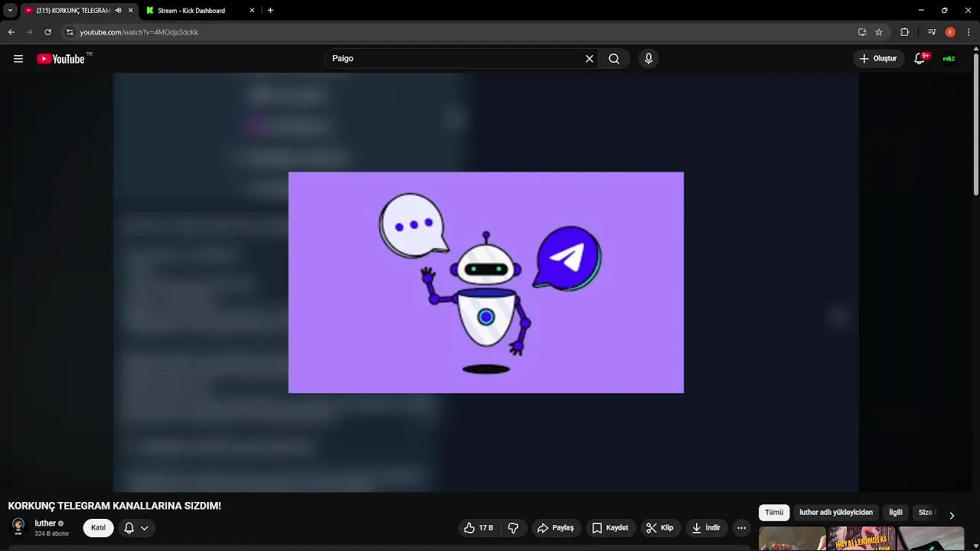Install app icon in address bar
Image resolution: width=980 pixels, height=551 pixels.
tap(862, 32)
